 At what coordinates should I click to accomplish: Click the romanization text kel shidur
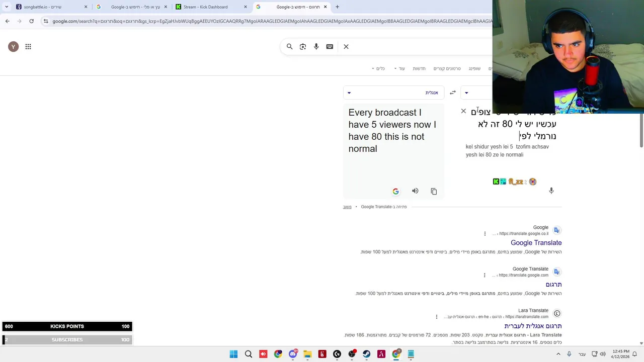coord(507,151)
